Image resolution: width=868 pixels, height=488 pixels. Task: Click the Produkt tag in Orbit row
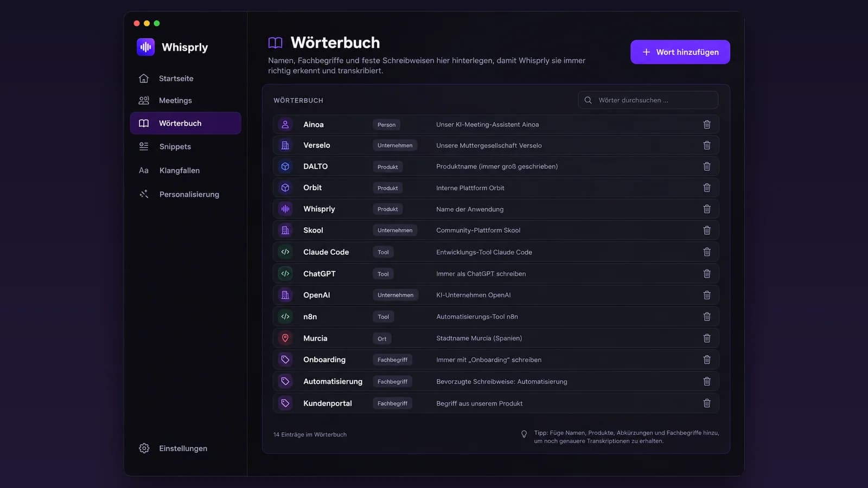point(388,188)
